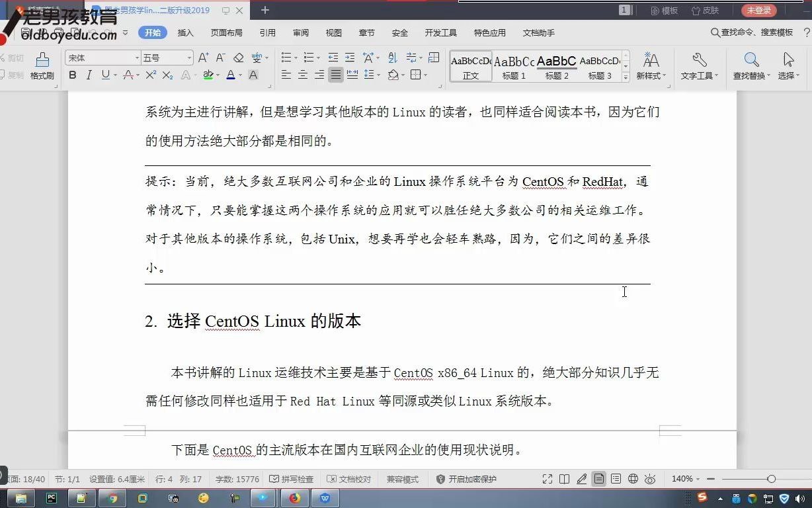Click the search commands box (查找命令)
This screenshot has width=812, height=508.
[x=752, y=32]
